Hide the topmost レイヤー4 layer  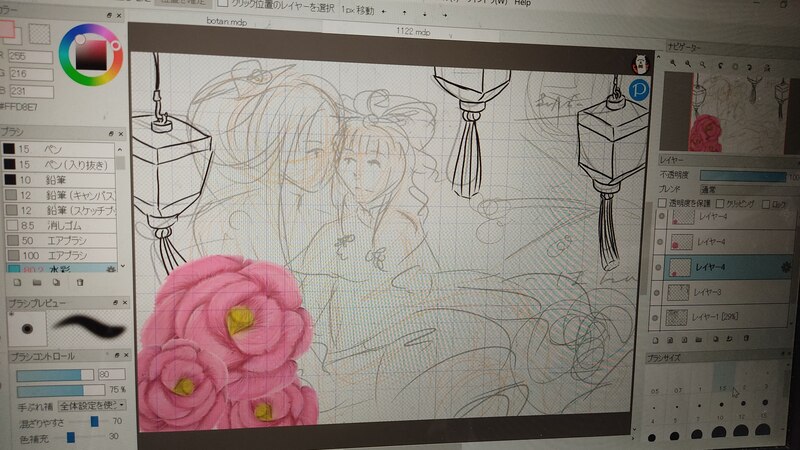[x=662, y=216]
